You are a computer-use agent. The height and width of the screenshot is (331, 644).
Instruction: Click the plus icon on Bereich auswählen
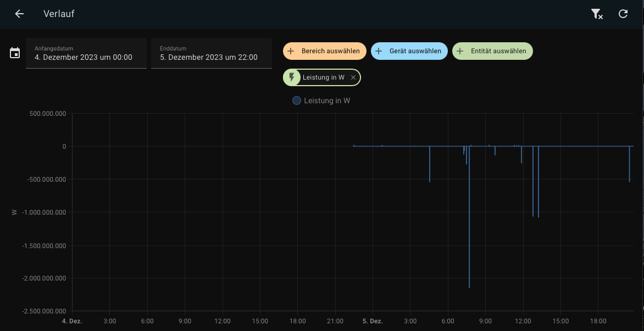[x=291, y=51]
